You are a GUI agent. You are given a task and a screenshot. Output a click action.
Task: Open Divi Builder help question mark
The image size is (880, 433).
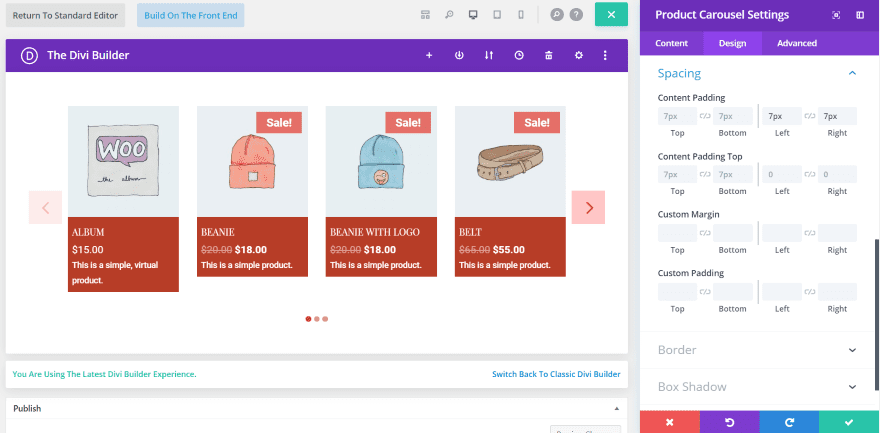[576, 15]
